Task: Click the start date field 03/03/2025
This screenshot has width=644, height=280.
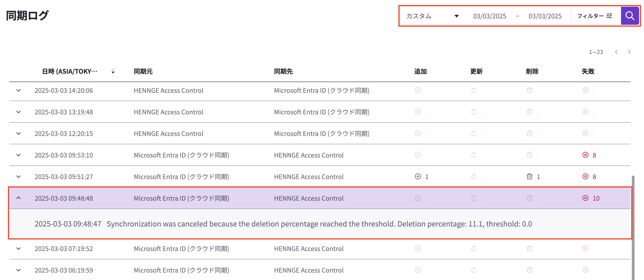Action: point(490,16)
